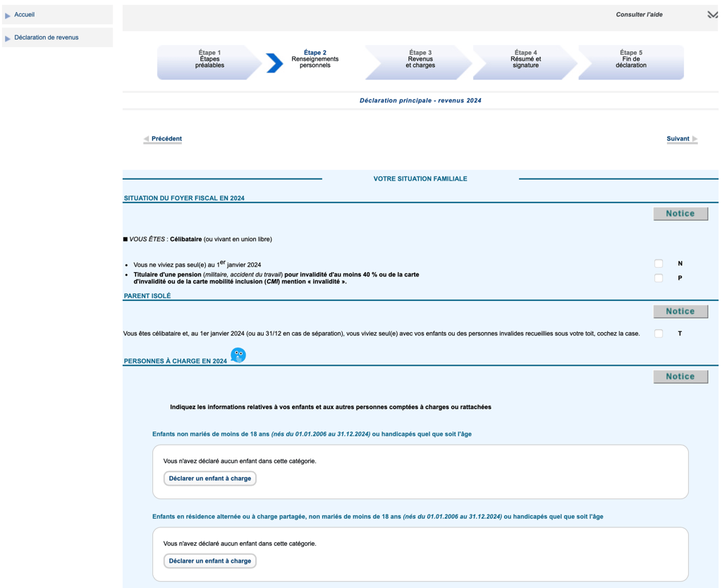Viewport: 722px width, 588px height.
Task: Declare a child in résidence alternée
Action: point(210,561)
